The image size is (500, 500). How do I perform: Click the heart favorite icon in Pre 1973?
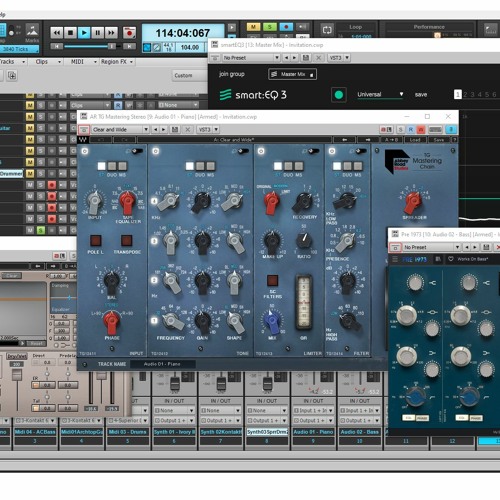pos(451,259)
